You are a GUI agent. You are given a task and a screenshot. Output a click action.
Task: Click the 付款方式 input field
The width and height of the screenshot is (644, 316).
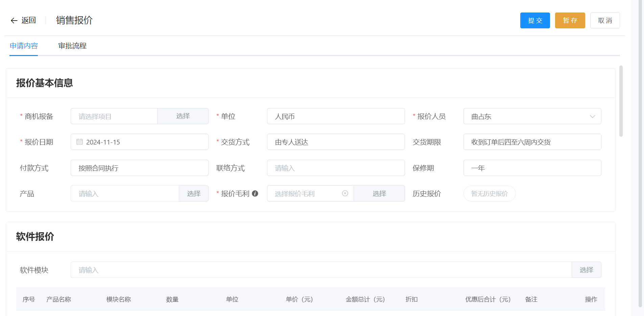(139, 168)
